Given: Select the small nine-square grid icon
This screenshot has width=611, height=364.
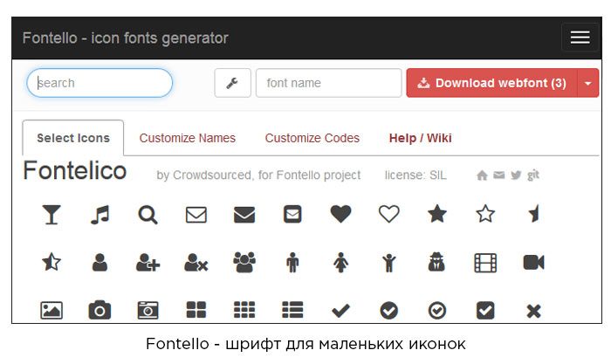Looking at the screenshot, I should click(x=244, y=310).
